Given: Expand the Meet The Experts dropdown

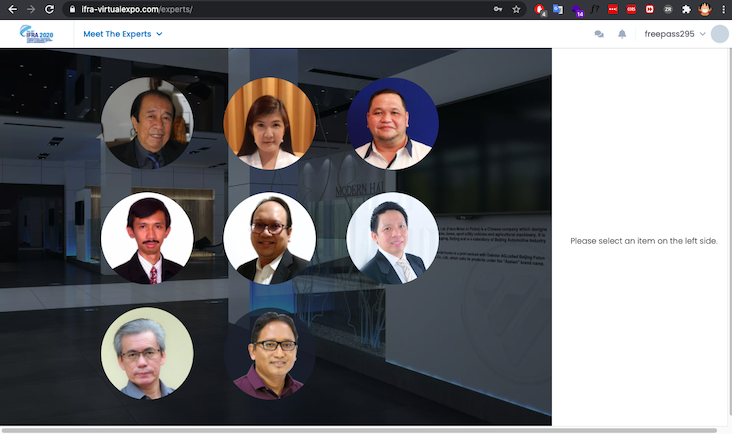Looking at the screenshot, I should click(x=123, y=34).
